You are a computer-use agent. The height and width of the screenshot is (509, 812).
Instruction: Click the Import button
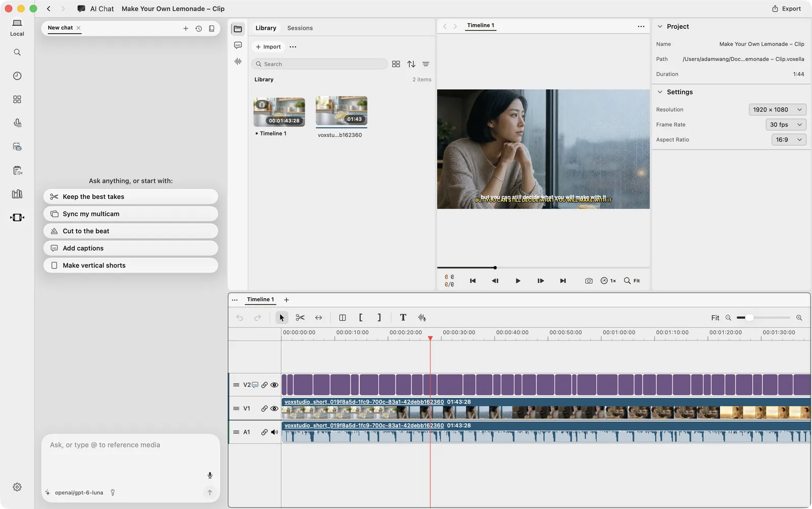click(268, 47)
